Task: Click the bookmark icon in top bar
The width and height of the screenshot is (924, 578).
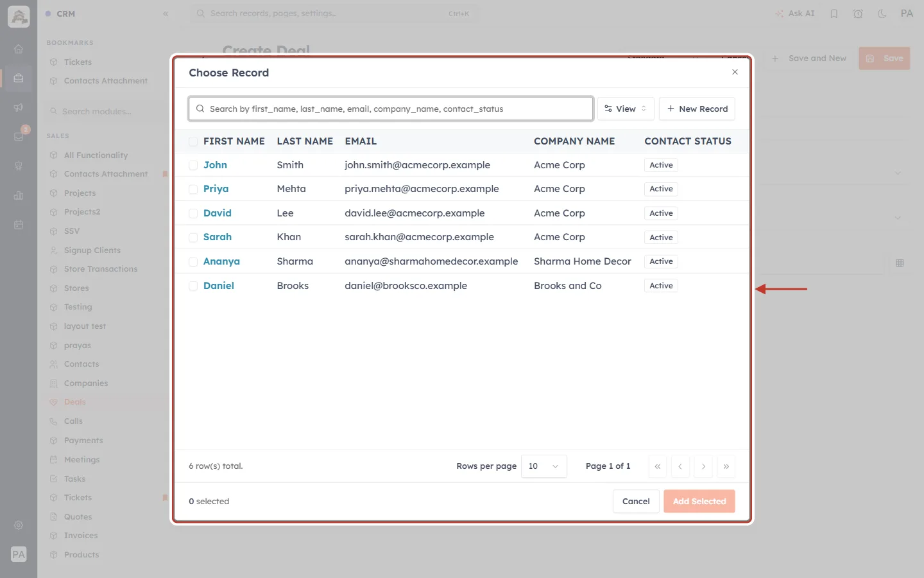Action: tap(834, 13)
